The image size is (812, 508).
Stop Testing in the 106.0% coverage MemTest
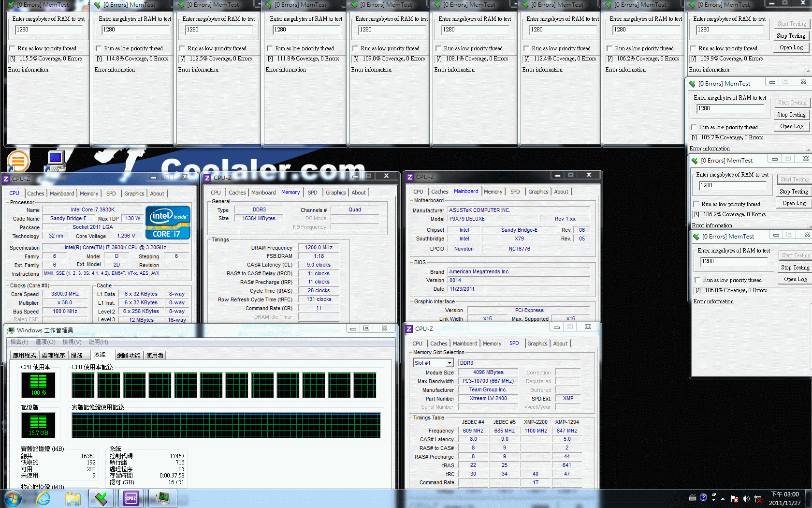(795, 268)
